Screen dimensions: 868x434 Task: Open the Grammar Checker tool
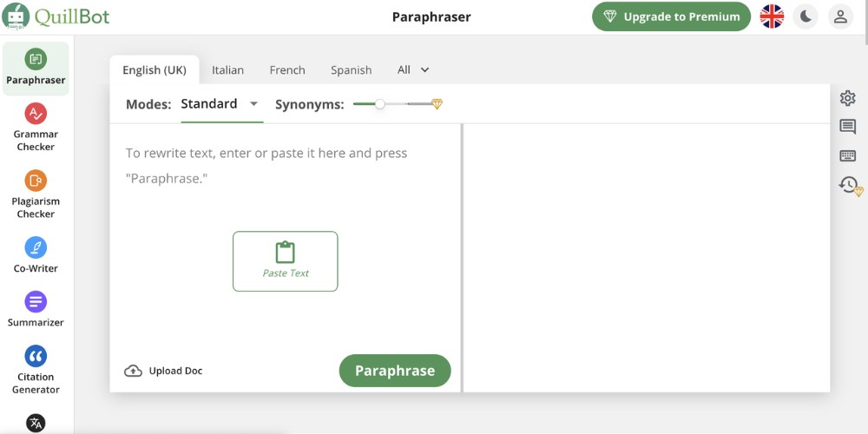pos(36,128)
